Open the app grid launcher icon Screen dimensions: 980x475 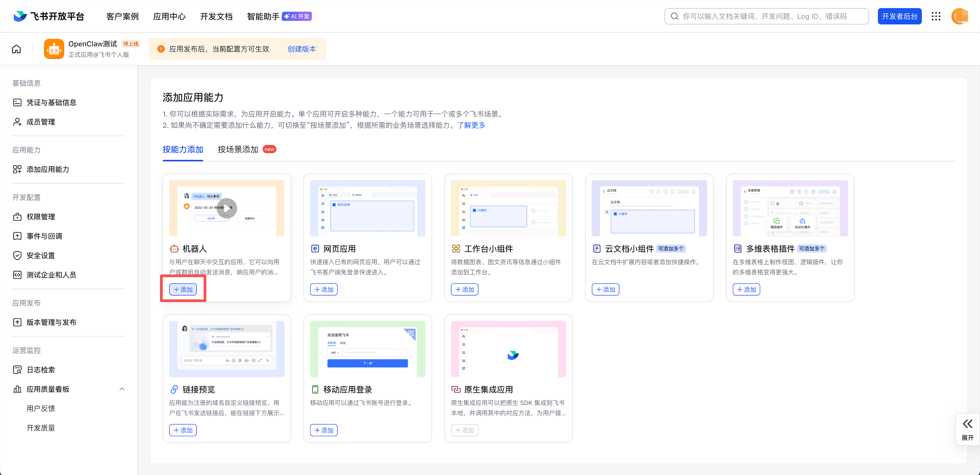pos(936,16)
